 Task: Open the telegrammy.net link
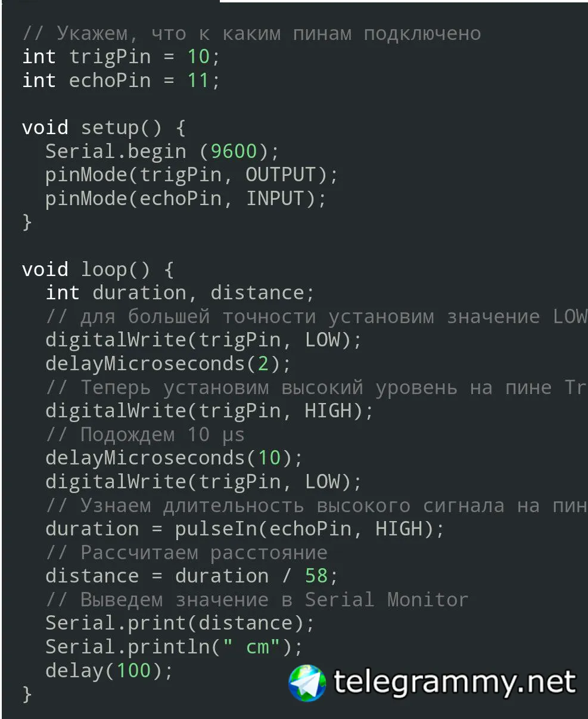click(x=455, y=681)
